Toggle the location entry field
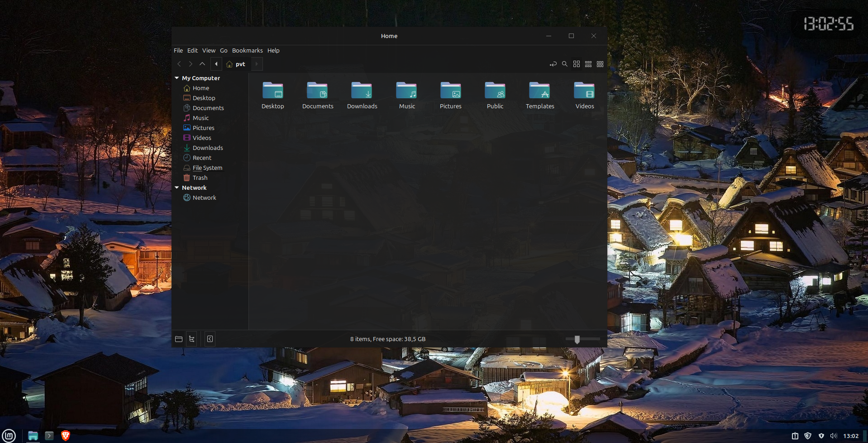The width and height of the screenshot is (868, 443). point(553,64)
